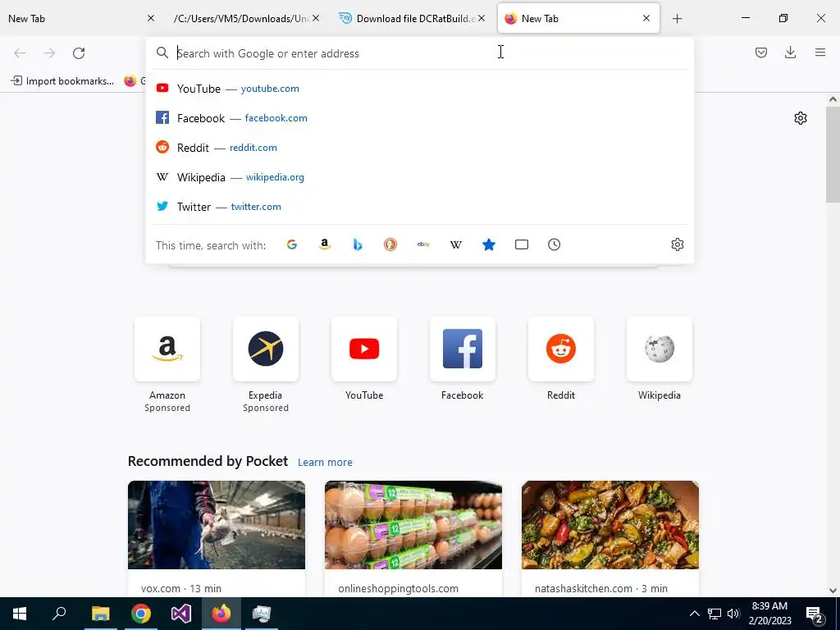Open Firefox icon in the taskbar
This screenshot has height=630, width=840.
coord(221,614)
